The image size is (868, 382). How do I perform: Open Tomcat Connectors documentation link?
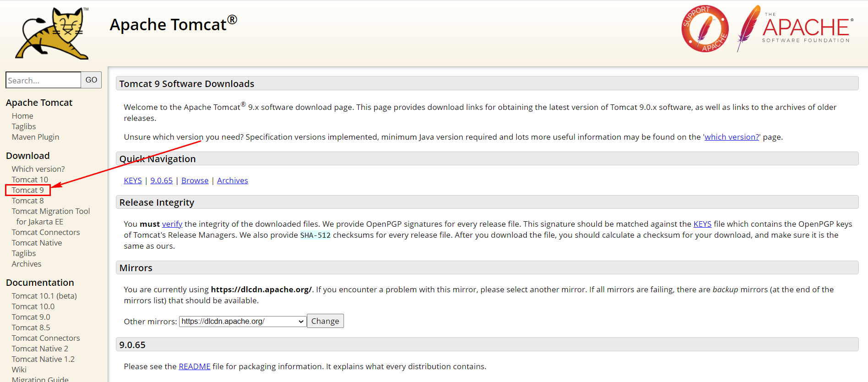(x=46, y=338)
